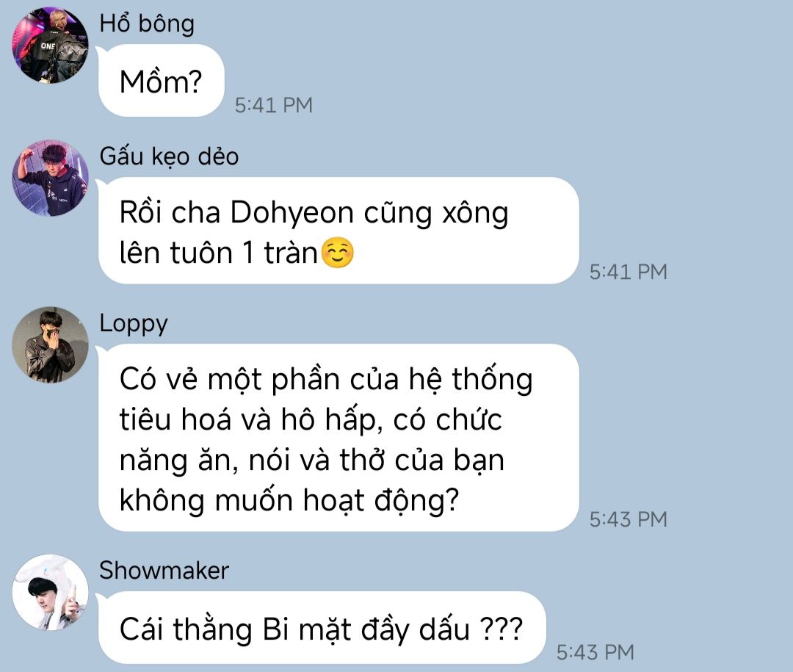Click the 5:43 PM timestamp beside Showmaker's message

click(595, 651)
